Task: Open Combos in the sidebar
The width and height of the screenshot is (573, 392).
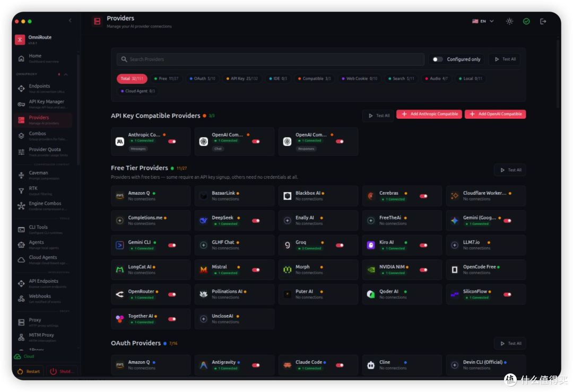Action: (44, 136)
